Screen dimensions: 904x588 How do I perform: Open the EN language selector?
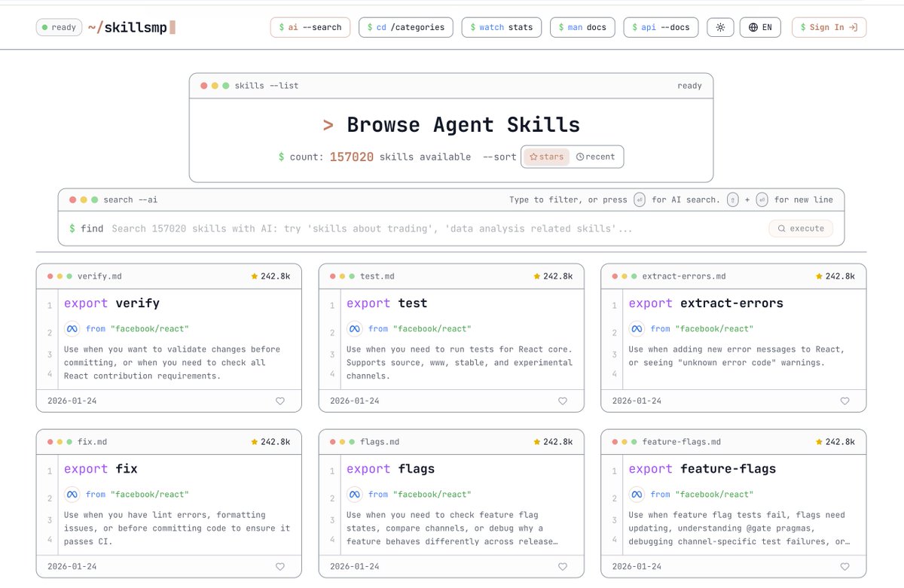tap(760, 28)
